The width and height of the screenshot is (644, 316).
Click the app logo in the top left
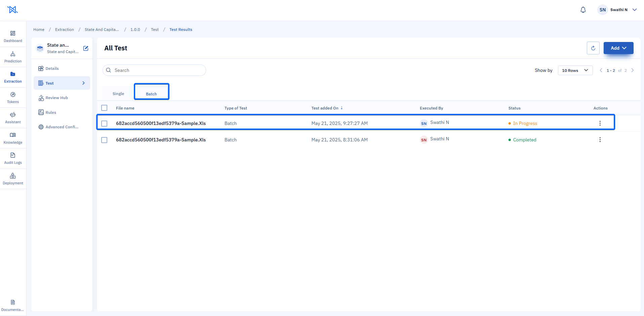(x=13, y=10)
